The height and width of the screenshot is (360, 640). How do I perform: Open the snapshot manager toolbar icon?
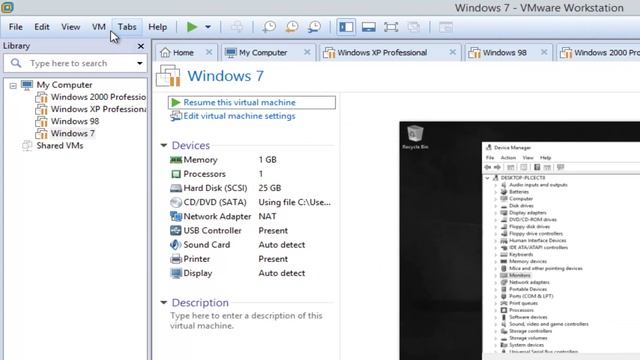coord(314,27)
